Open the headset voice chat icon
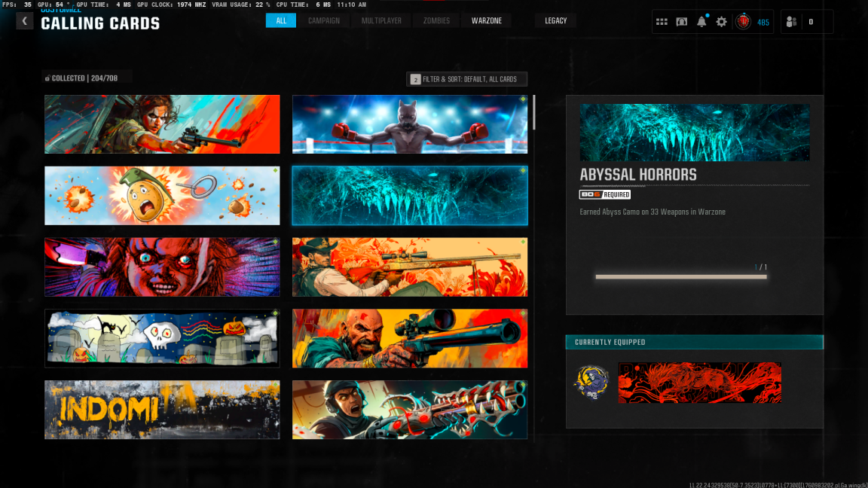This screenshot has width=868, height=488. tap(681, 22)
